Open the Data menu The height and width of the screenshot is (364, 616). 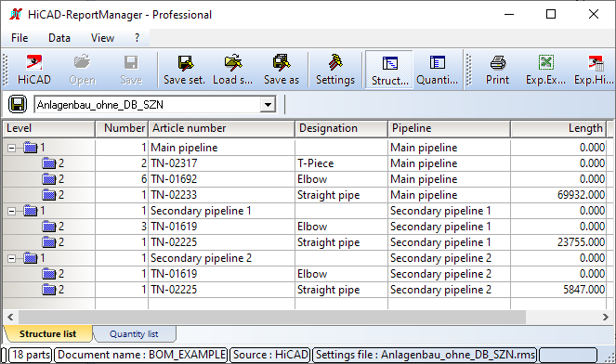click(59, 38)
